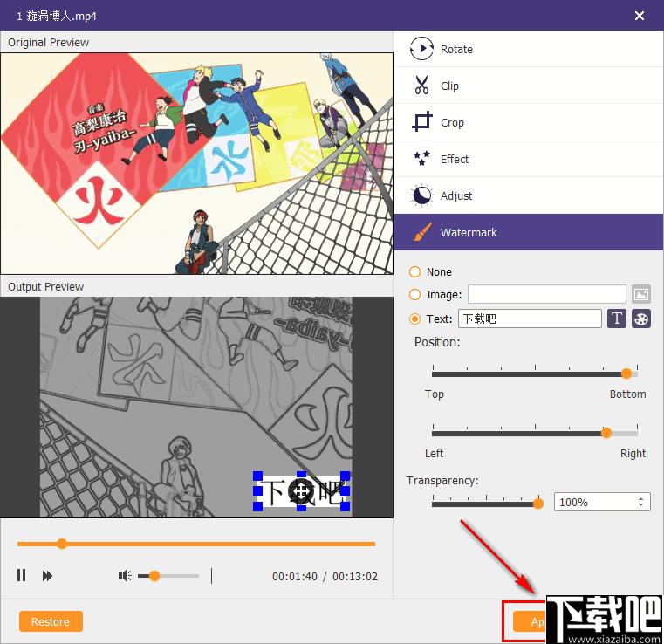Decrease transparency with spinner down arrow

641,505
